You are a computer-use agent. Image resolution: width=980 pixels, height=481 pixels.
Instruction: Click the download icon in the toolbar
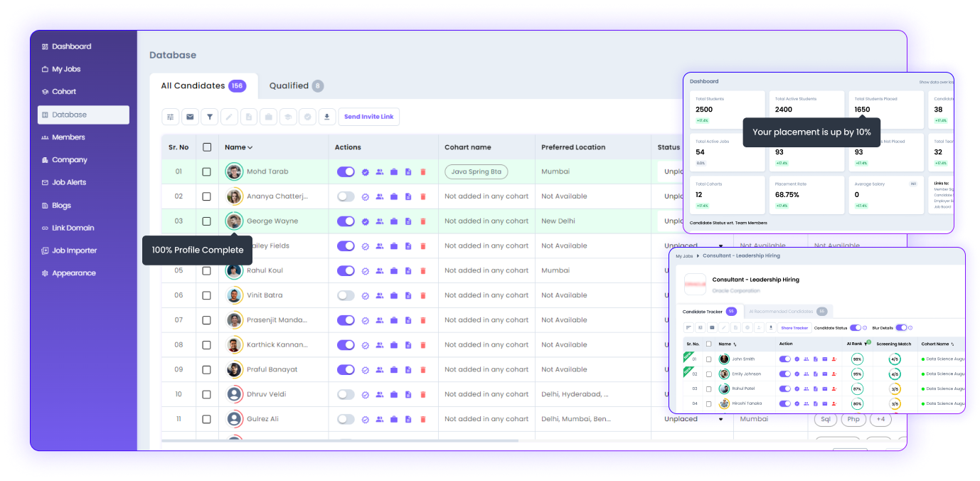point(326,116)
